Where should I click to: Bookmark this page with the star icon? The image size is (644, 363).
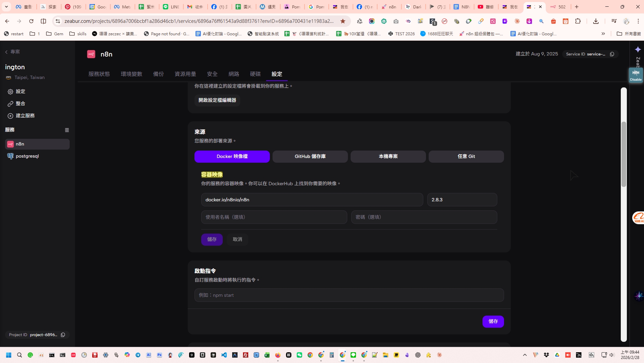(343, 21)
